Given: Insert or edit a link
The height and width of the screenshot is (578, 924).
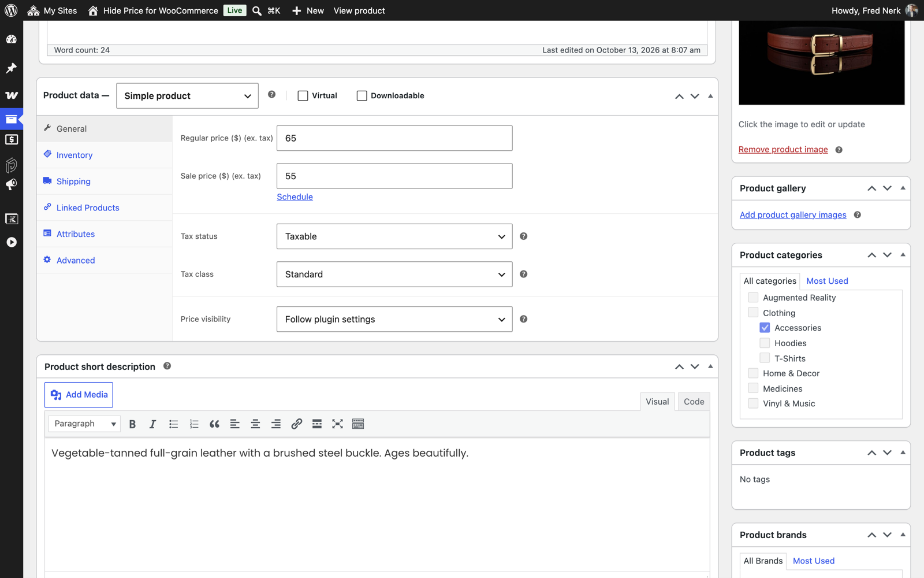Looking at the screenshot, I should (296, 424).
